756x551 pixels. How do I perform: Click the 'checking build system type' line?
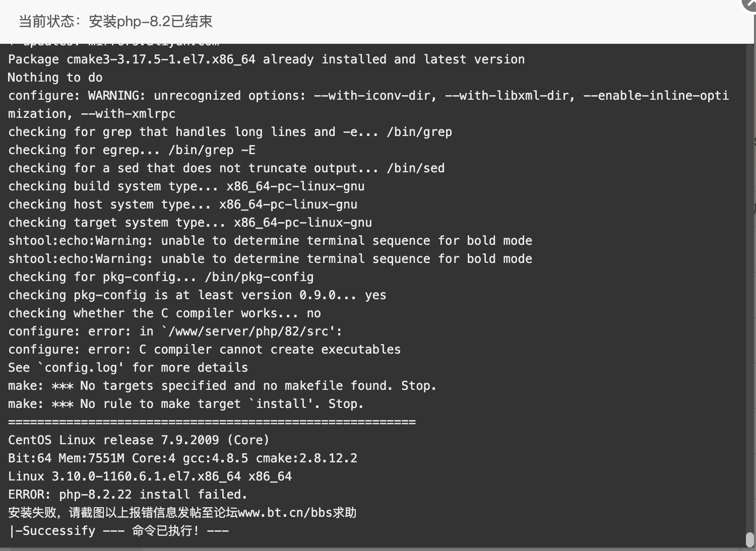click(186, 186)
